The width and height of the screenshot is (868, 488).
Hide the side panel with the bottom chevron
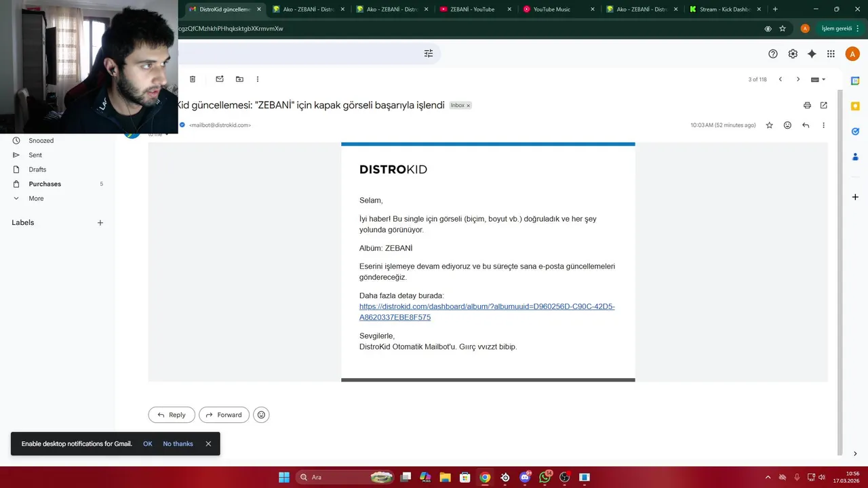click(x=855, y=453)
